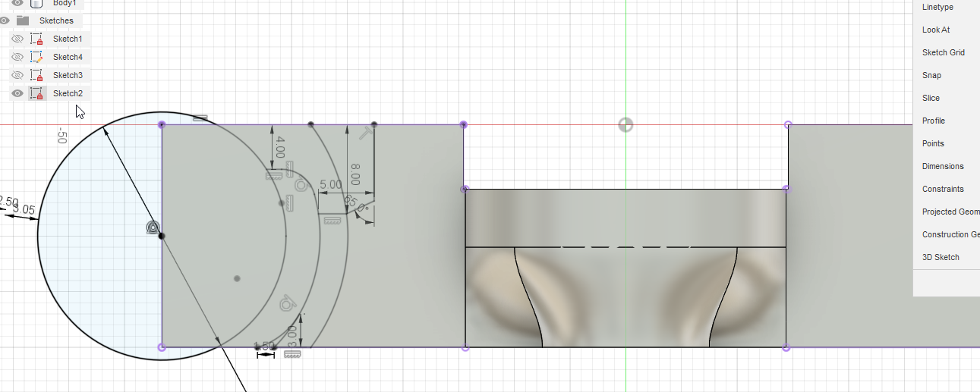980x392 pixels.
Task: Select the 5.00 dimension value
Action: pyautogui.click(x=330, y=185)
